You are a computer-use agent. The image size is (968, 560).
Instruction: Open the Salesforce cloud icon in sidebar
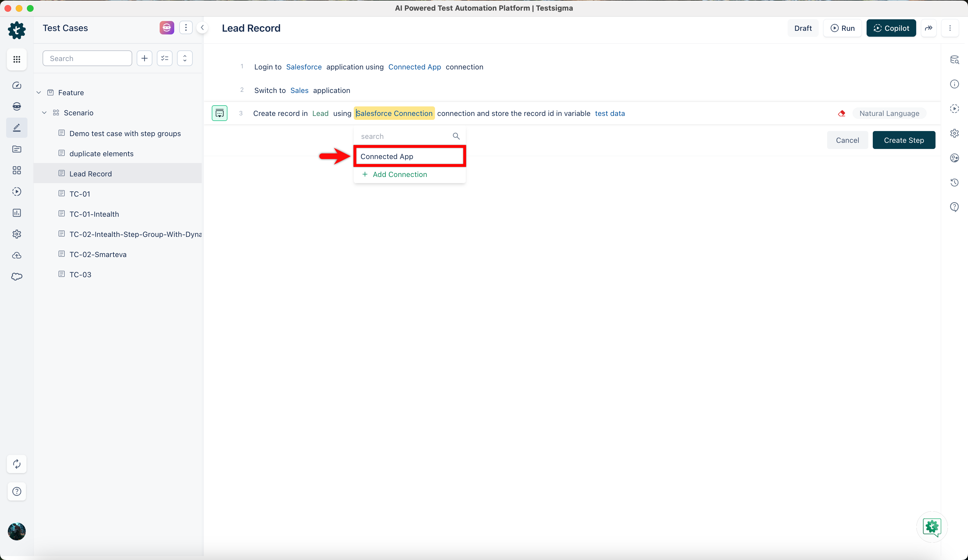17,277
